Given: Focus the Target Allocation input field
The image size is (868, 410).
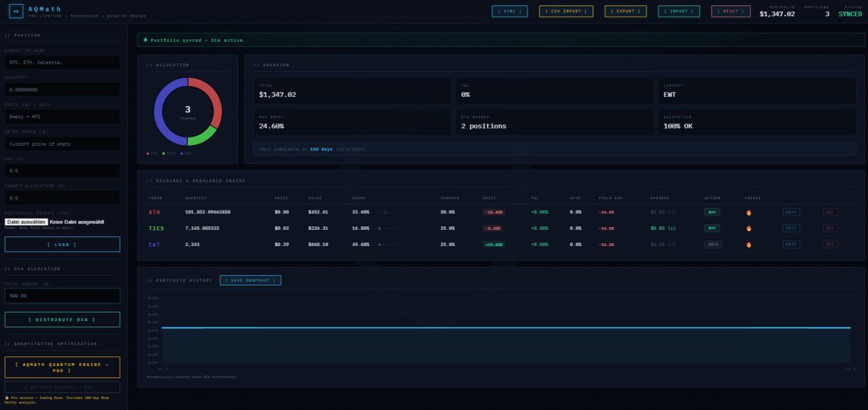Looking at the screenshot, I should pos(62,197).
